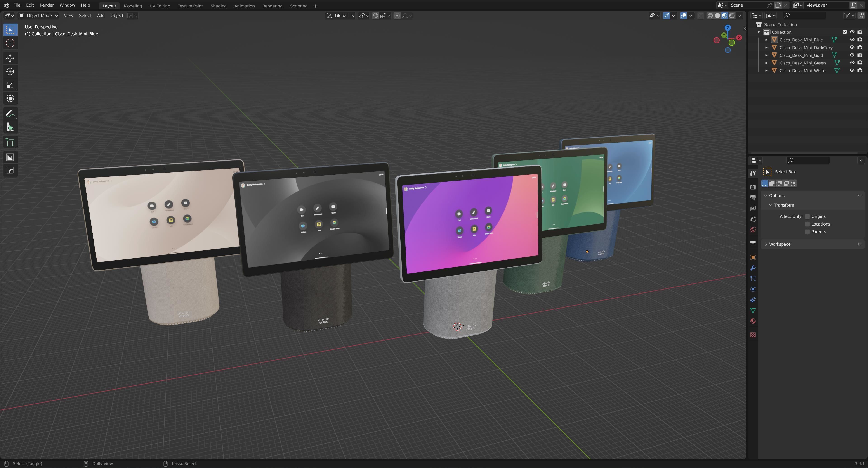This screenshot has width=868, height=468.
Task: Open the Object Mode dropdown
Action: (38, 16)
